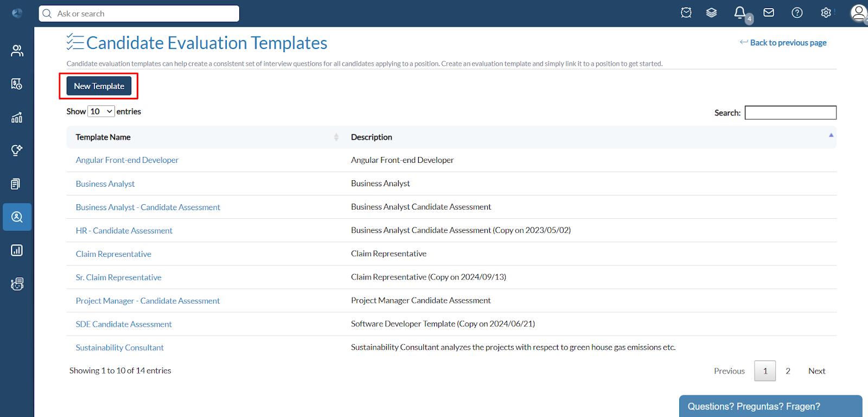The height and width of the screenshot is (417, 868).
Task: Open the Sr. Claim Representative template
Action: point(119,277)
